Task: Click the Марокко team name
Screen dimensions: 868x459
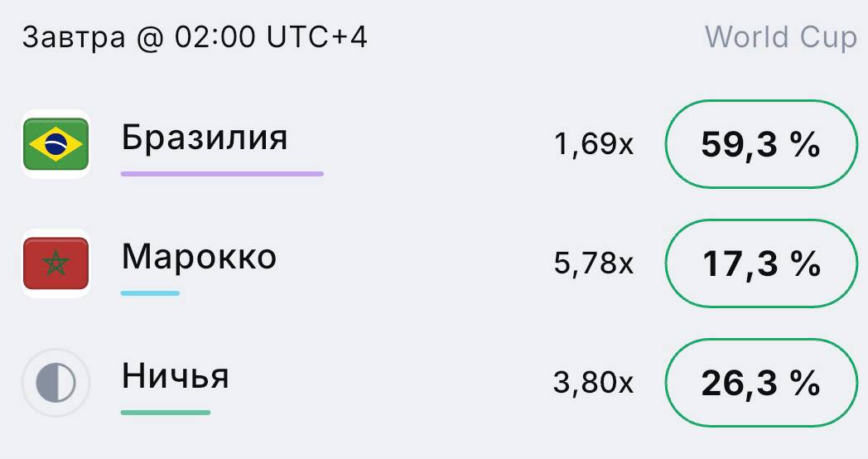Action: 199,256
